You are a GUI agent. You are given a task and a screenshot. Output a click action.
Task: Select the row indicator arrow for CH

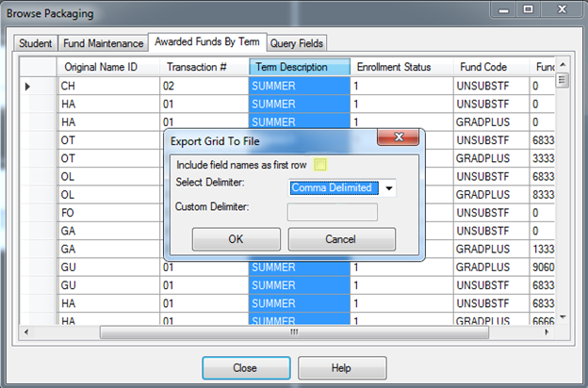click(27, 87)
